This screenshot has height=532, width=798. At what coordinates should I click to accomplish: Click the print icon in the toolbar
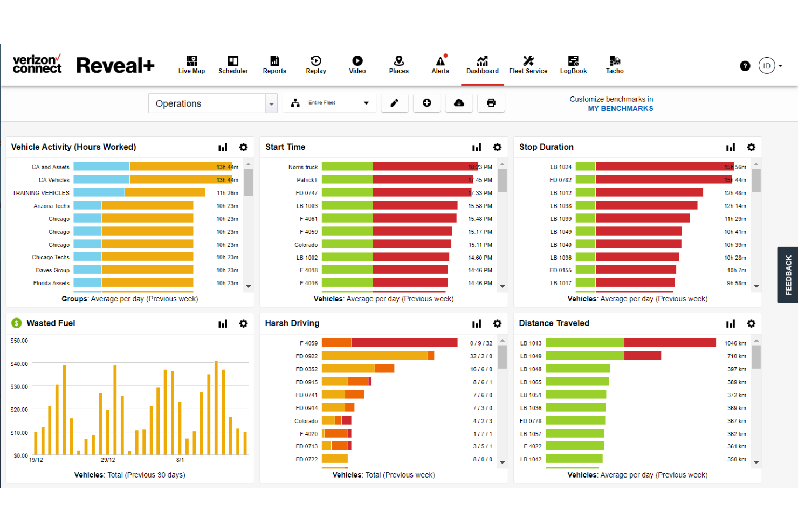pos(491,102)
